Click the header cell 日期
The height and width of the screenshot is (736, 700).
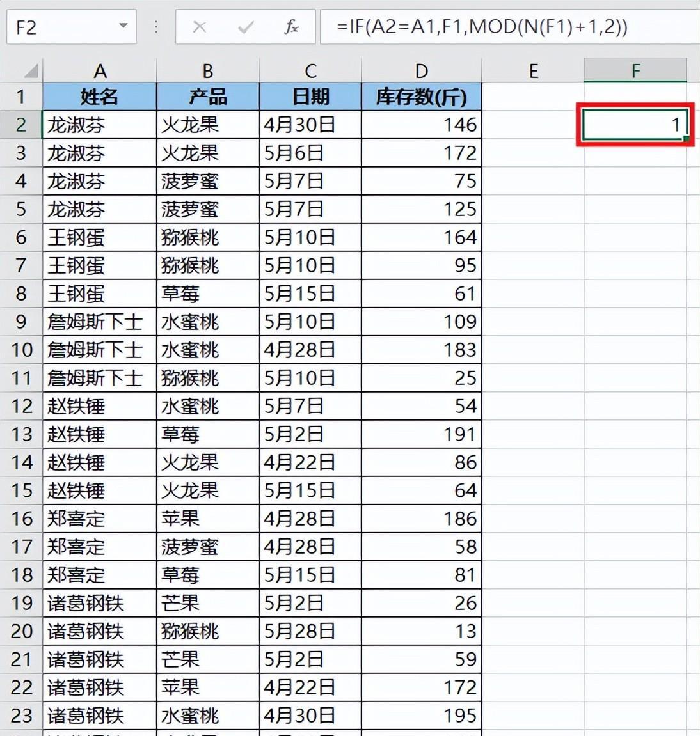pos(310,97)
